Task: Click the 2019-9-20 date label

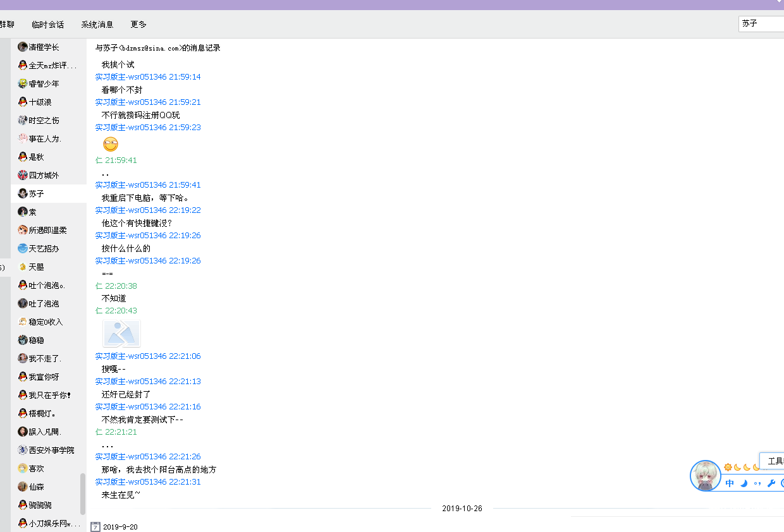Action: (120, 527)
